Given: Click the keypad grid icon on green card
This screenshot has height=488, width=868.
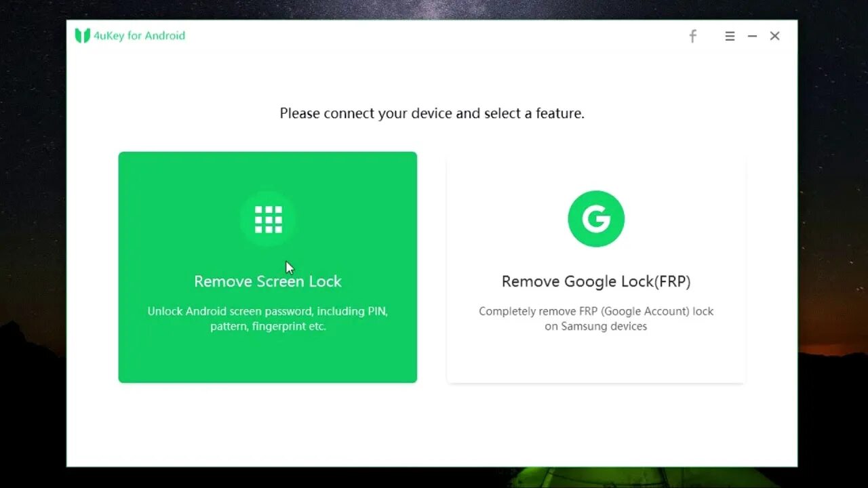Looking at the screenshot, I should [268, 219].
